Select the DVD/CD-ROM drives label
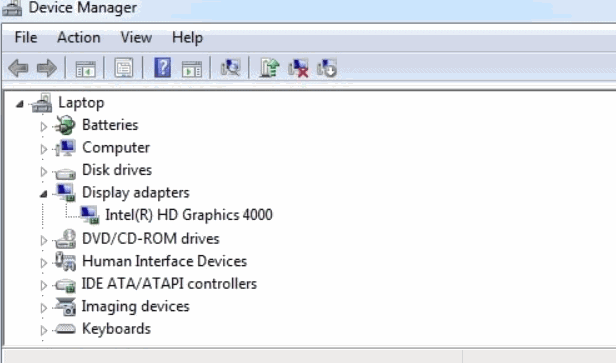This screenshot has width=616, height=363. point(150,239)
